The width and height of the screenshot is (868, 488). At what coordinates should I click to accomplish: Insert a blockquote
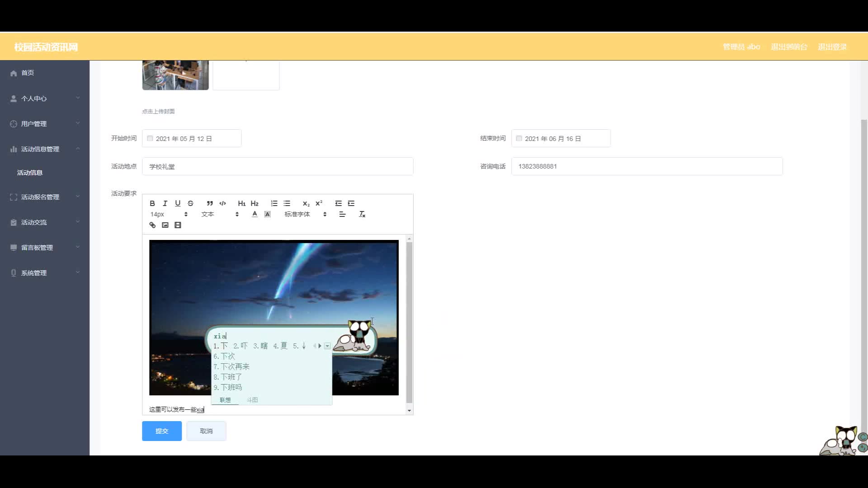tap(210, 203)
